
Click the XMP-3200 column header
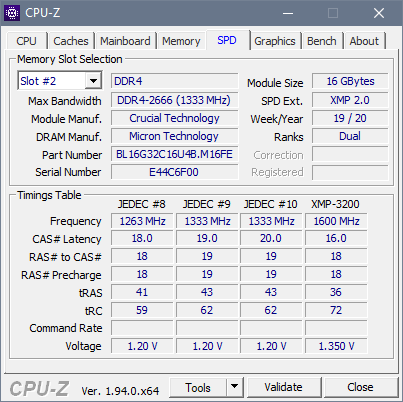(335, 204)
